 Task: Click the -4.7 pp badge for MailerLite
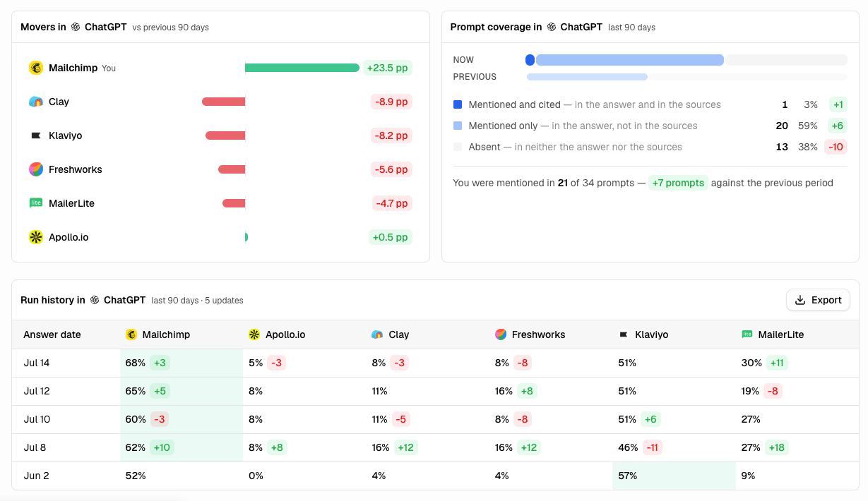point(393,203)
